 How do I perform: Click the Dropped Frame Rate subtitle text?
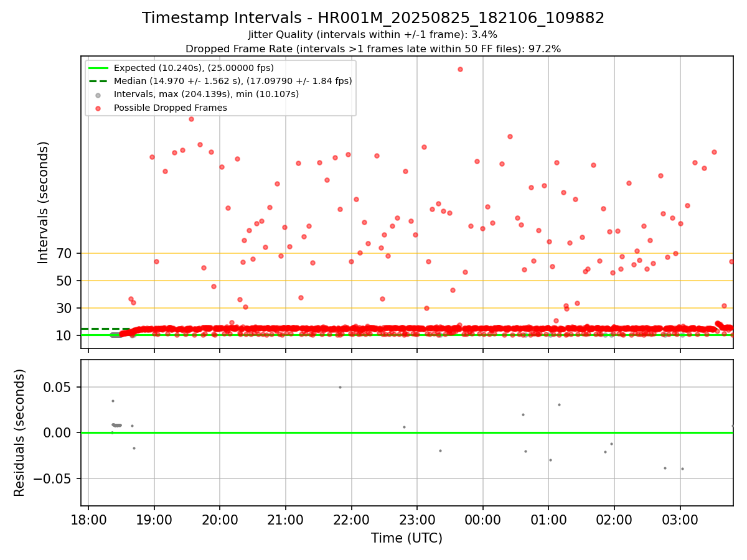coord(374,49)
